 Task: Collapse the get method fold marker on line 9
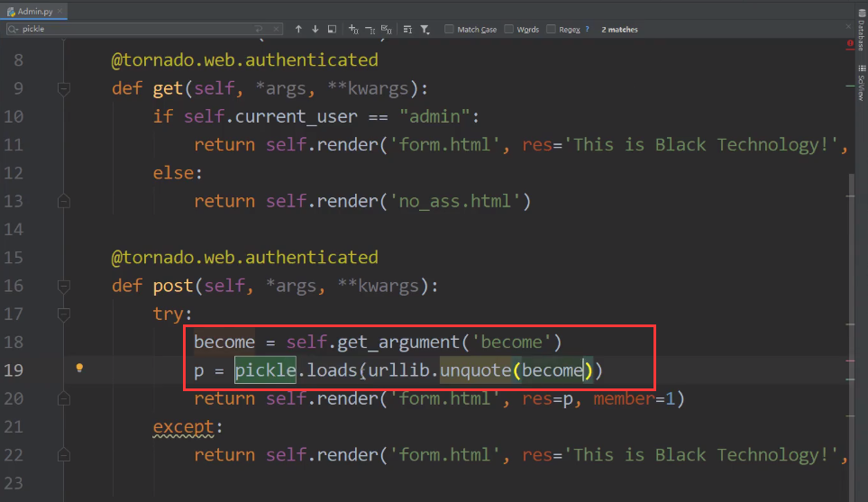point(63,87)
